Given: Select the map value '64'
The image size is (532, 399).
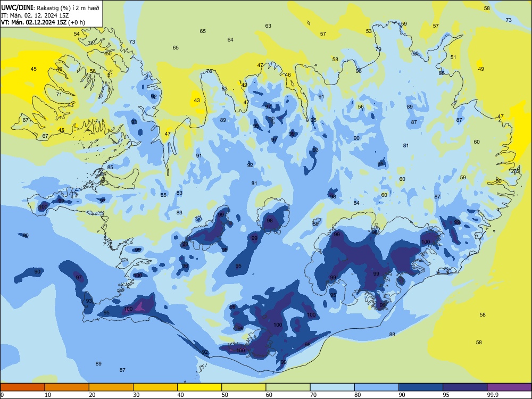Looking at the screenshot, I should click(x=230, y=40).
